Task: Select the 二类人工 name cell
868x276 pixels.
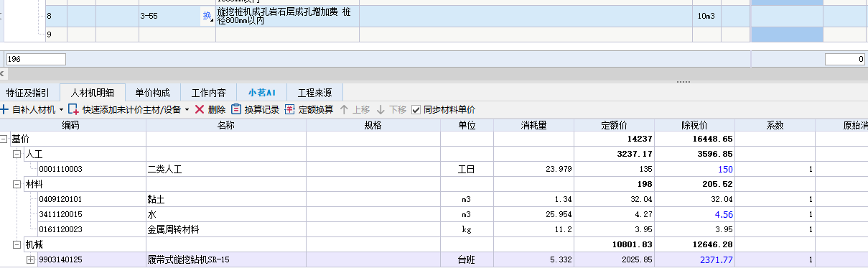Action: [x=226, y=169]
